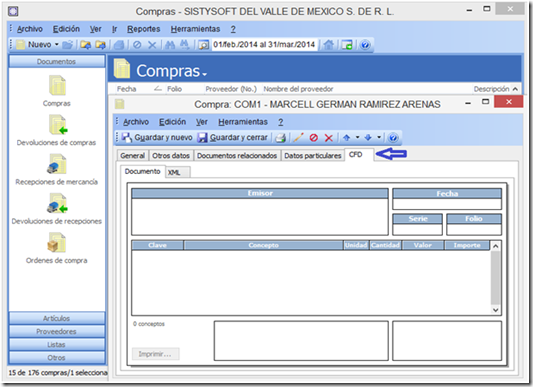Open the Edición menu in main window
533x387 pixels.
[x=66, y=29]
